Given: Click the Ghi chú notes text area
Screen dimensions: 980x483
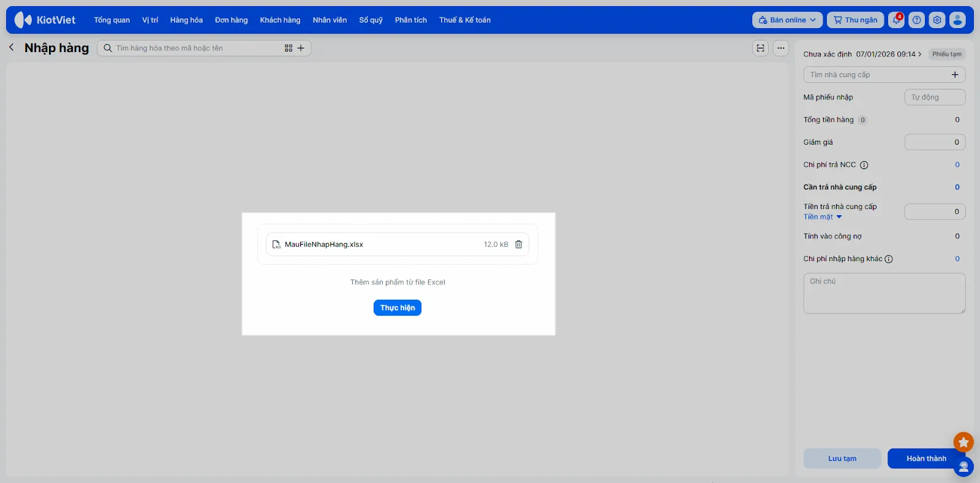Looking at the screenshot, I should (x=884, y=293).
